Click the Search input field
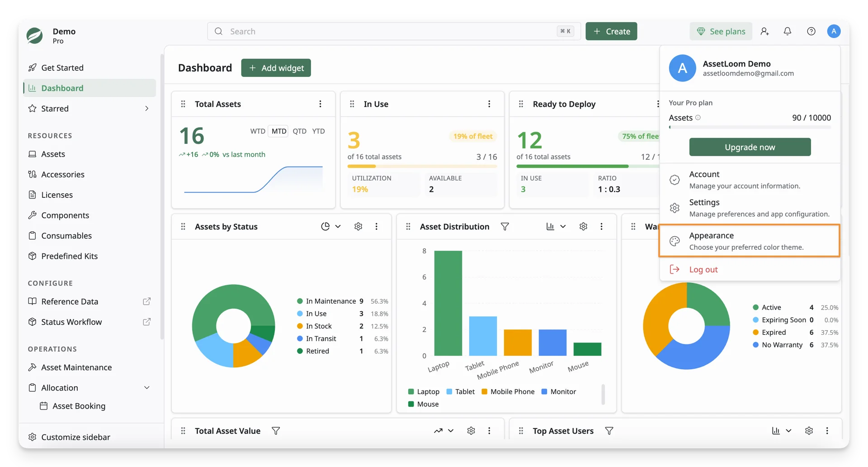This screenshot has height=467, width=868. (x=394, y=31)
